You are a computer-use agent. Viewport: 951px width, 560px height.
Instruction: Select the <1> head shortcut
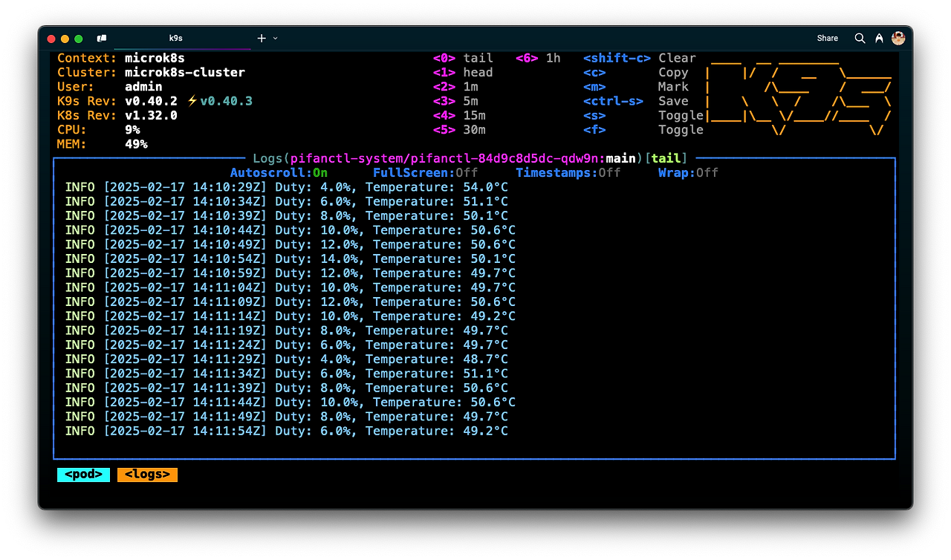463,72
